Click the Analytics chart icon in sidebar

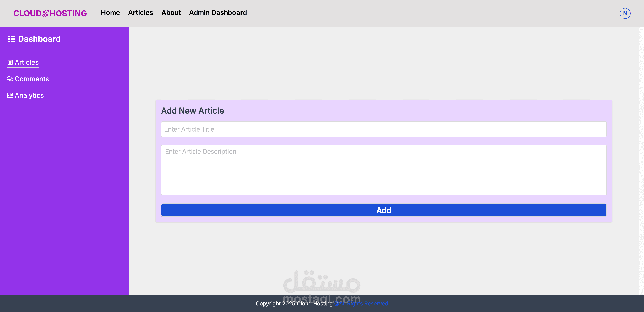pos(10,95)
